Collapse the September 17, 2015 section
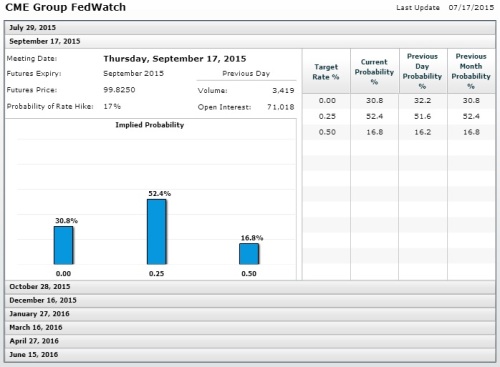This screenshot has height=367, width=500. coord(250,42)
